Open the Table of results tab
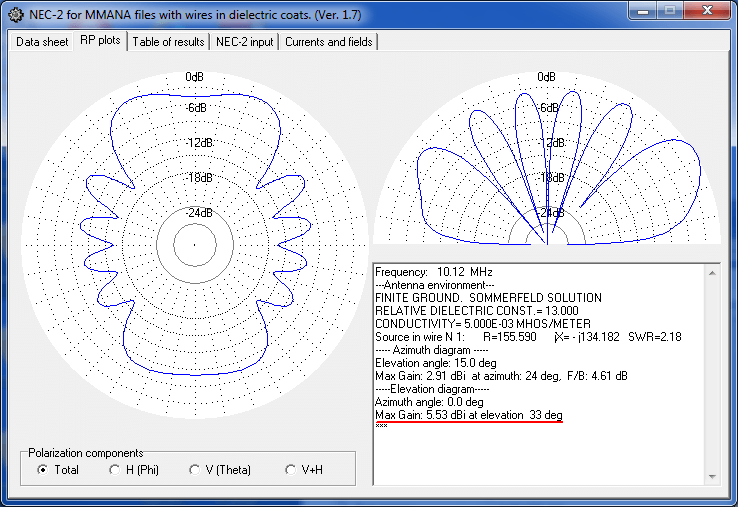The height and width of the screenshot is (507, 738). click(168, 42)
